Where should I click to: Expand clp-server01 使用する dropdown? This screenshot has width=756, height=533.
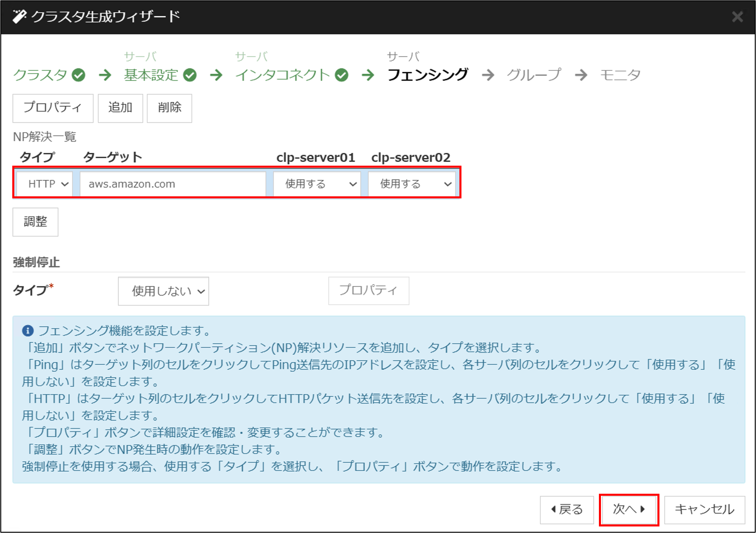click(317, 184)
